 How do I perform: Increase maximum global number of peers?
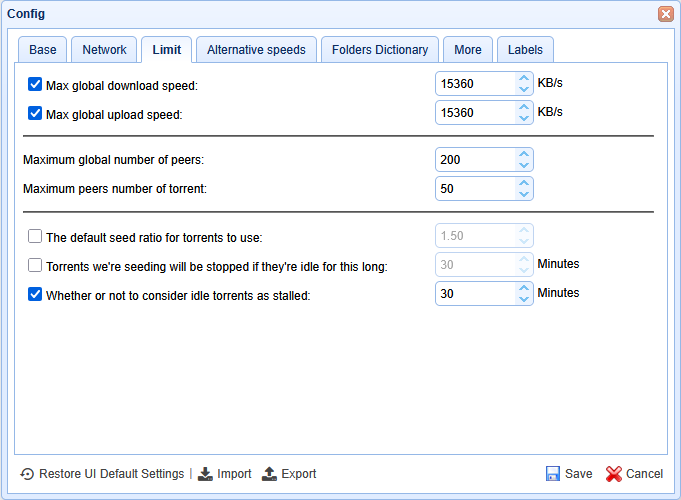523,154
